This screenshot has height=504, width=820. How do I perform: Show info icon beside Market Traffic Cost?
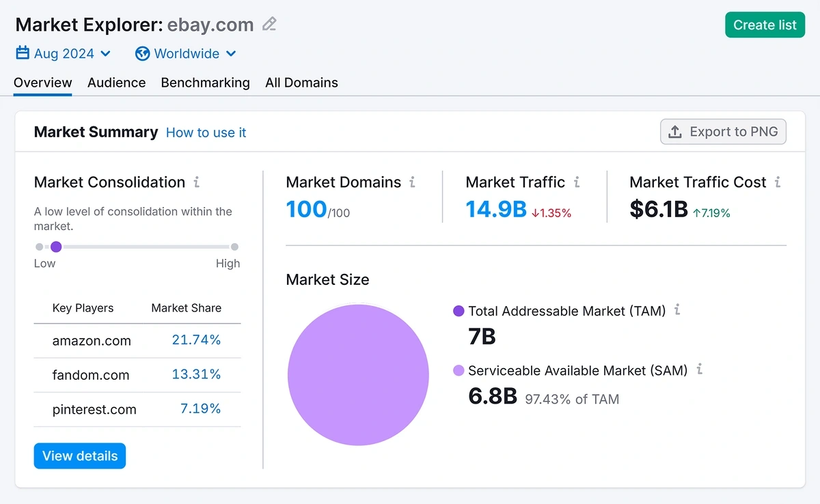[778, 182]
